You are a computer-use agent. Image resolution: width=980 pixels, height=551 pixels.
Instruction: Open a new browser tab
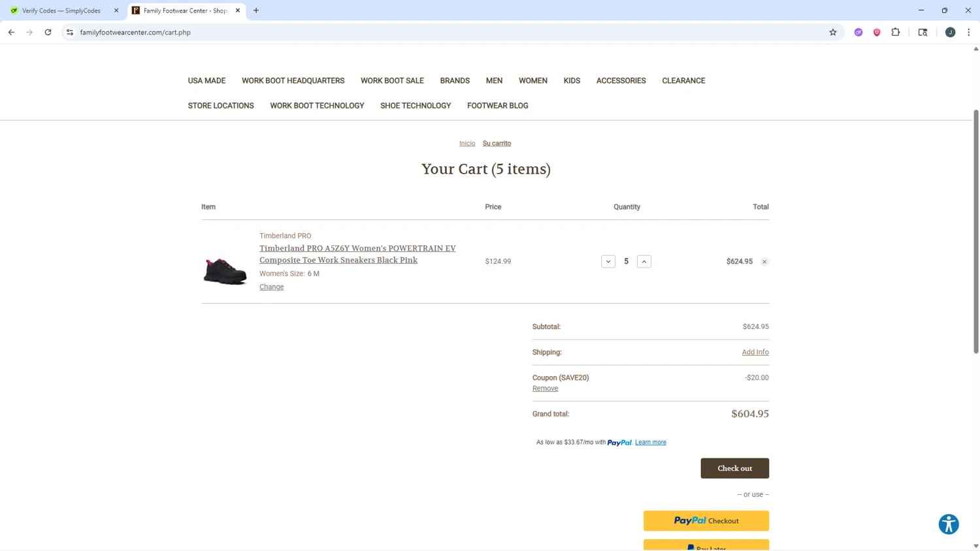(x=256, y=10)
